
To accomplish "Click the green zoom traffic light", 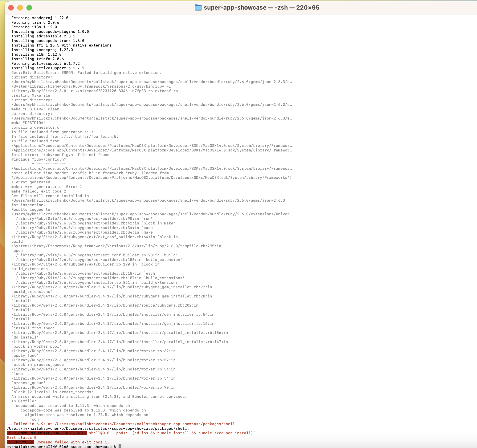I will pos(29,8).
